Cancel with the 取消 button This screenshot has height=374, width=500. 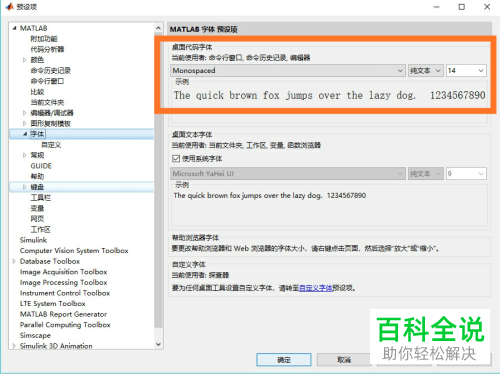344,360
